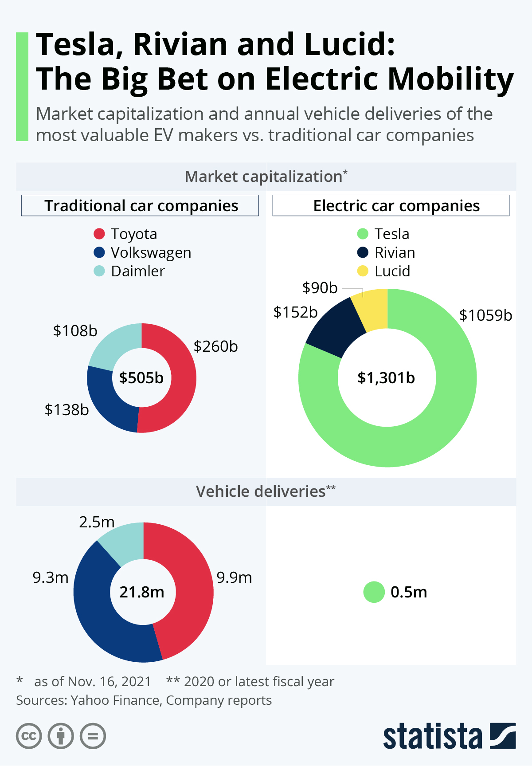Click the Daimler teal legend dot
Viewport: 532px width, 766px height.
coord(99,271)
